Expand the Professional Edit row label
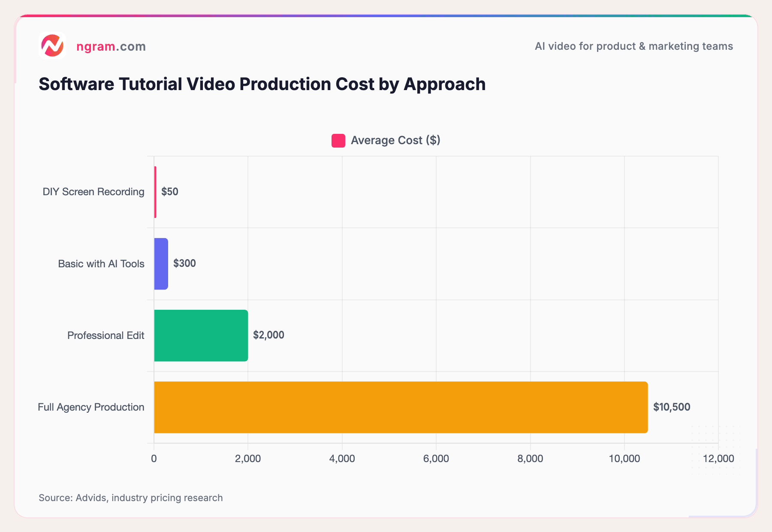772x532 pixels. (106, 335)
